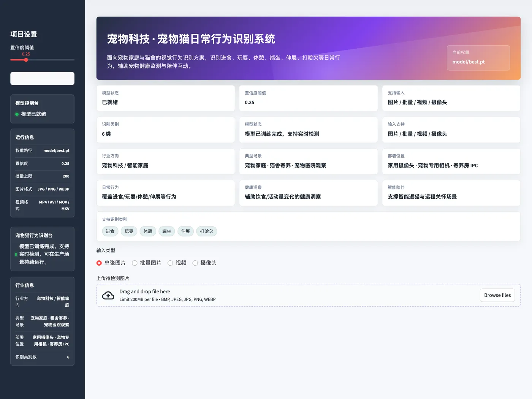Screen dimensions: 532x399
Task: Click the white button under confidence slider
Action: click(42, 79)
